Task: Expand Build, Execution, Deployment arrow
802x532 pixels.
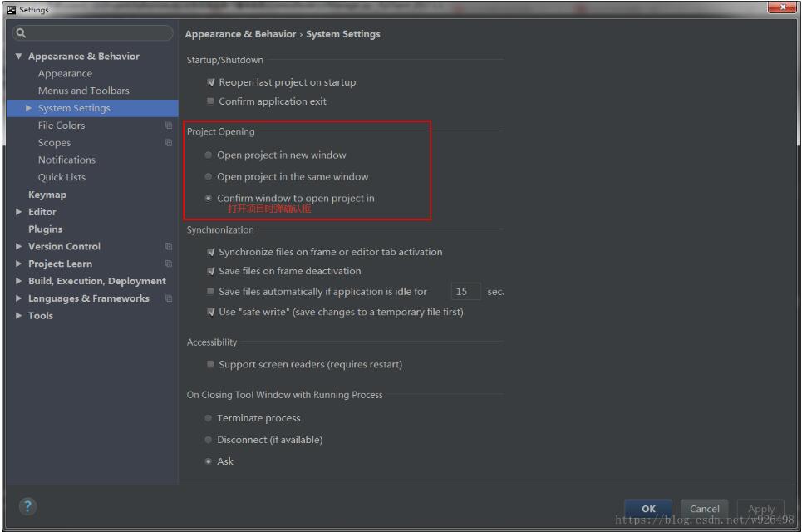Action: coord(18,281)
